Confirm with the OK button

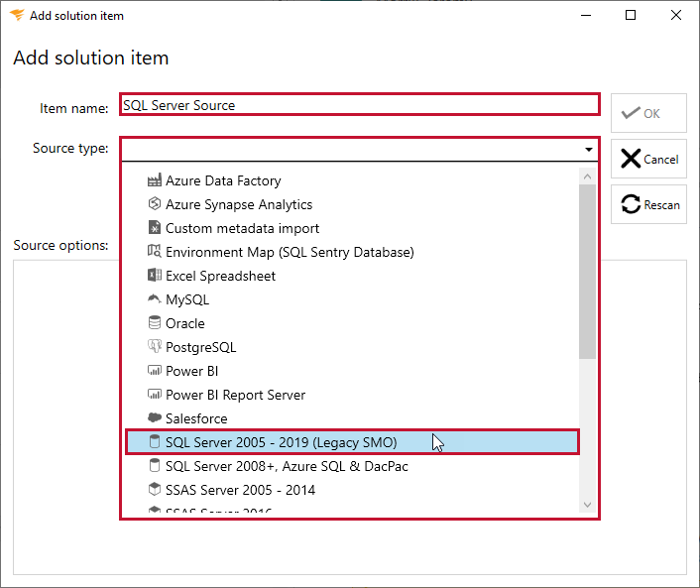tap(648, 113)
